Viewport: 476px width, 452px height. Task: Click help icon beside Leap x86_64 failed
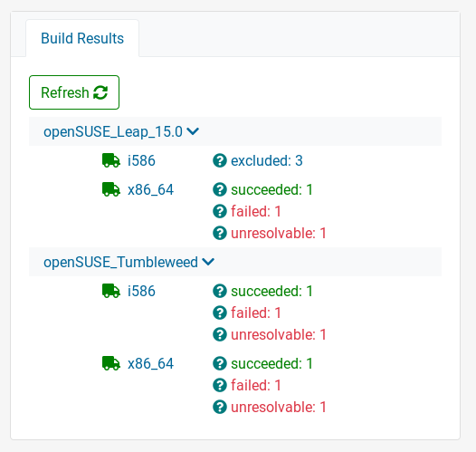click(220, 211)
